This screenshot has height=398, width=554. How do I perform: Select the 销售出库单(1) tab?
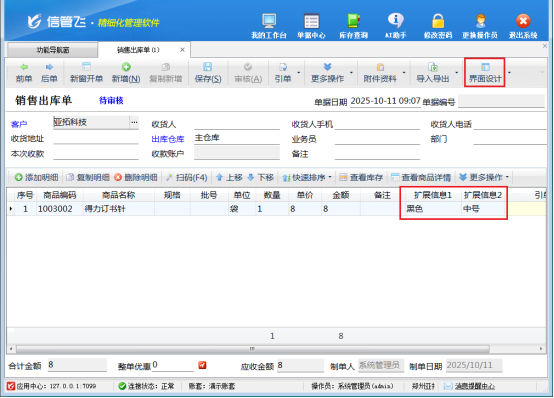pyautogui.click(x=138, y=50)
